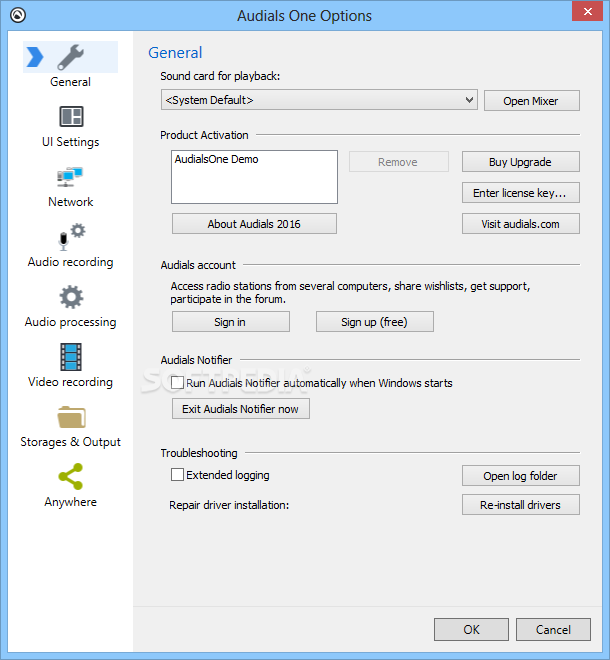The width and height of the screenshot is (610, 660).
Task: Switch to the Audio recording label
Action: (70, 262)
